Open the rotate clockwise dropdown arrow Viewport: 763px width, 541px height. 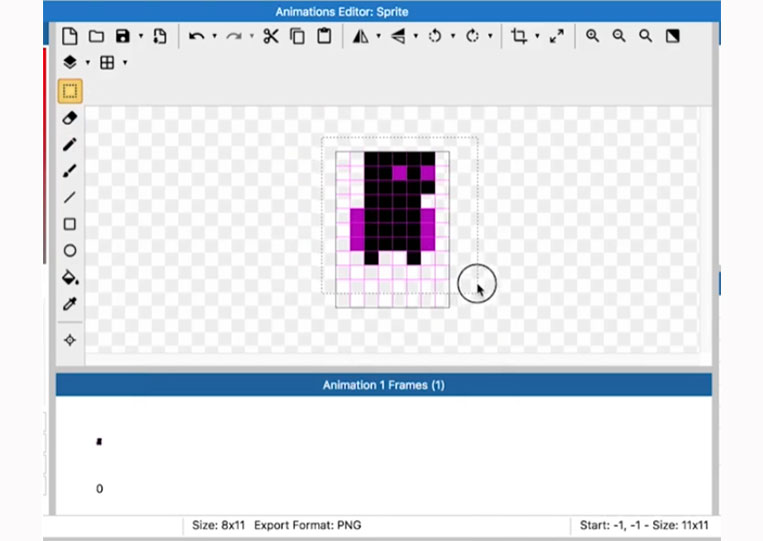[490, 36]
